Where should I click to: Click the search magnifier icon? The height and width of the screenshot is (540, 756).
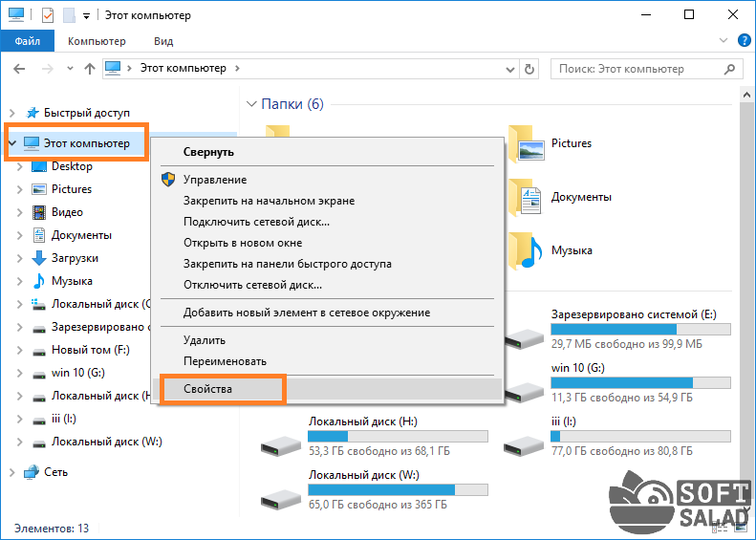click(729, 70)
